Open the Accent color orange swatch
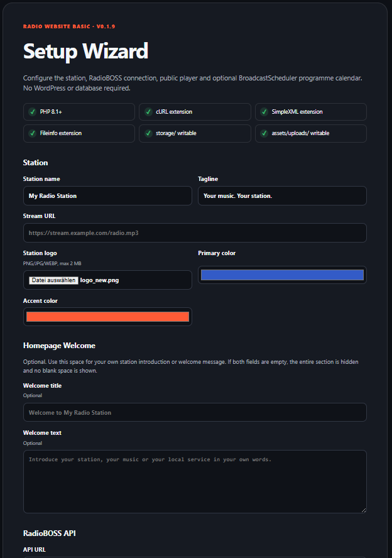 pyautogui.click(x=107, y=317)
